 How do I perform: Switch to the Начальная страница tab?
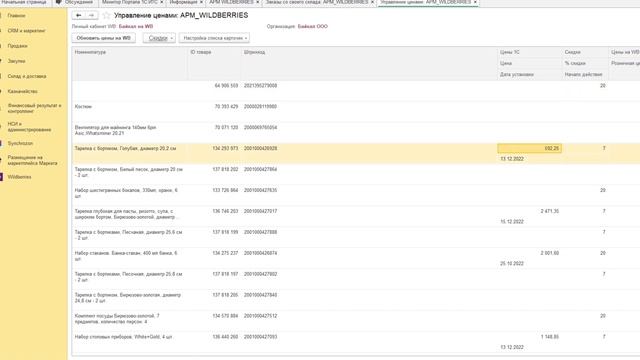pos(24,2)
